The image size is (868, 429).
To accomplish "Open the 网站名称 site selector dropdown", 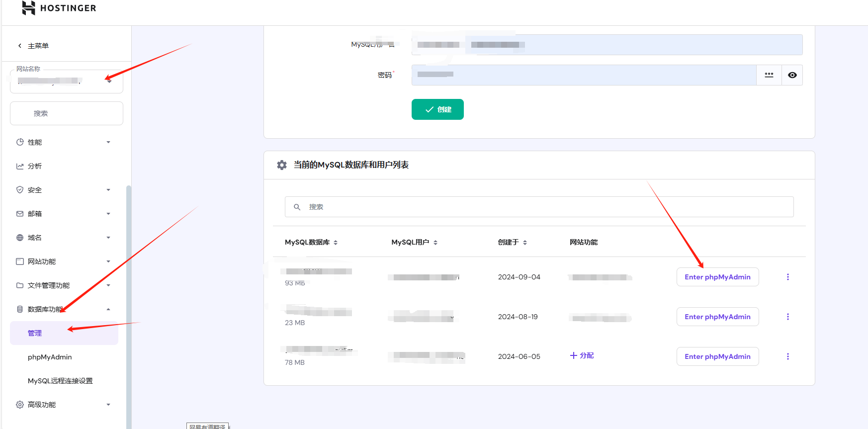I will pos(67,82).
